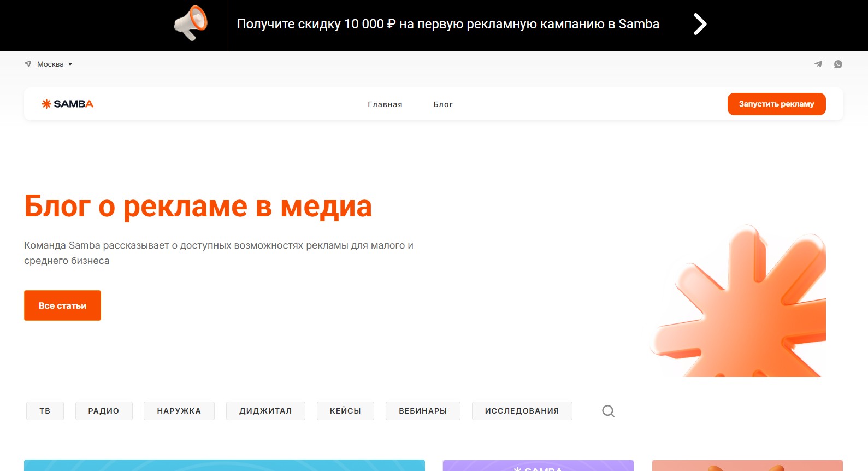Click the Запустить рекламу button
This screenshot has width=868, height=471.
coord(776,104)
